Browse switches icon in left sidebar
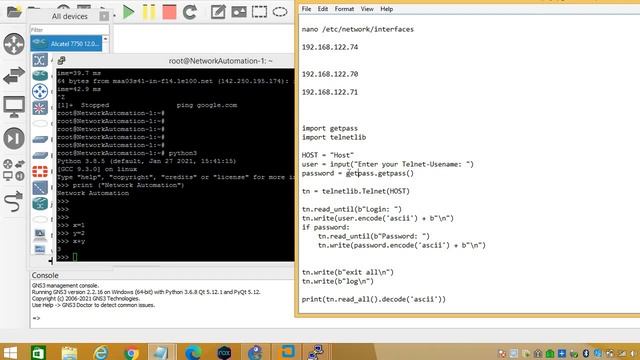The width and height of the screenshot is (640, 360). (x=14, y=76)
